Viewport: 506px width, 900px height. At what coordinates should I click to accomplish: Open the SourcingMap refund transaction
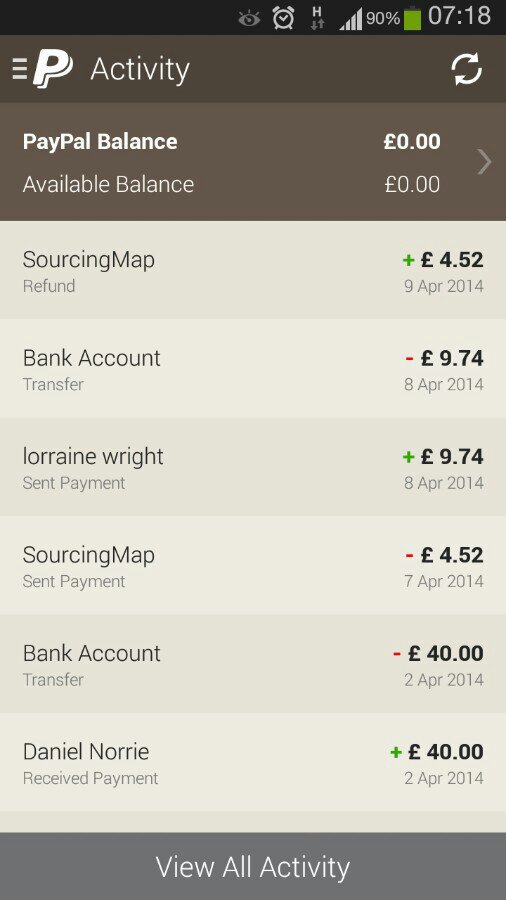[x=253, y=270]
